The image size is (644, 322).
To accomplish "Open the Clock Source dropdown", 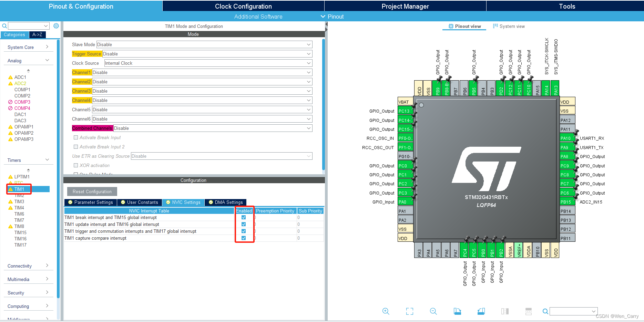I will (208, 63).
